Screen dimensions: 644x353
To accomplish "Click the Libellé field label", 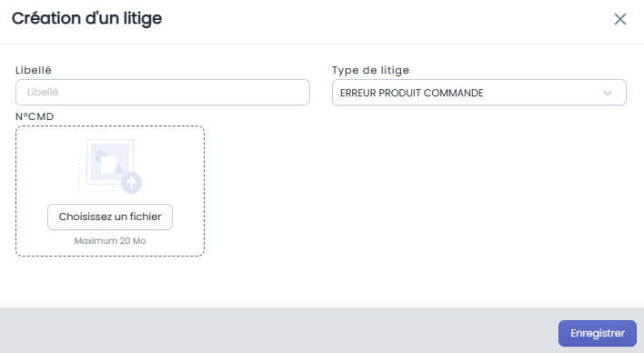I will (x=34, y=70).
